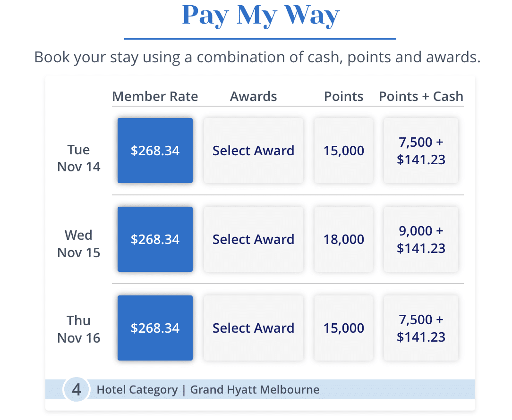
Task: Click the Awards column header
Action: pyautogui.click(x=253, y=97)
